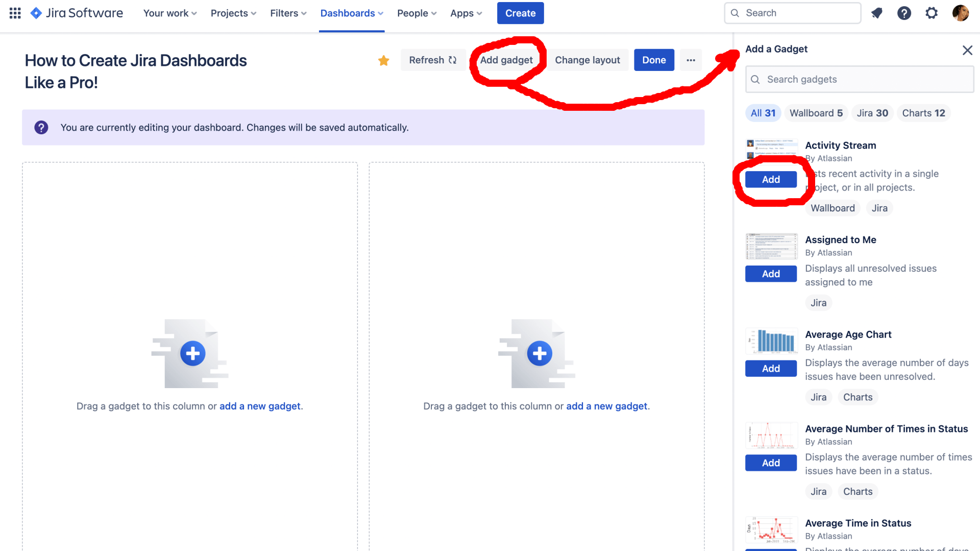Click the Activity Stream title
The image size is (980, 551).
tap(840, 146)
